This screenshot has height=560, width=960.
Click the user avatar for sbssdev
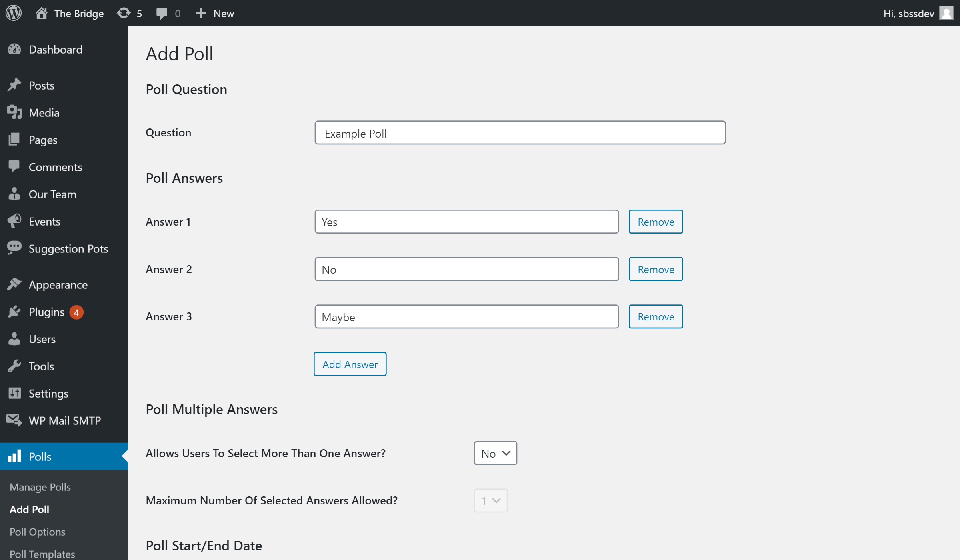tap(946, 13)
